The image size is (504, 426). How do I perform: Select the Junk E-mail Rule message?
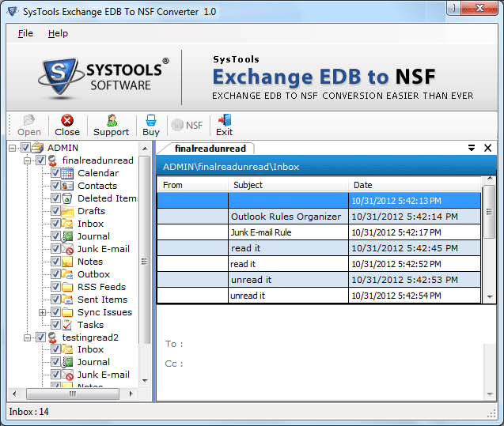(319, 232)
